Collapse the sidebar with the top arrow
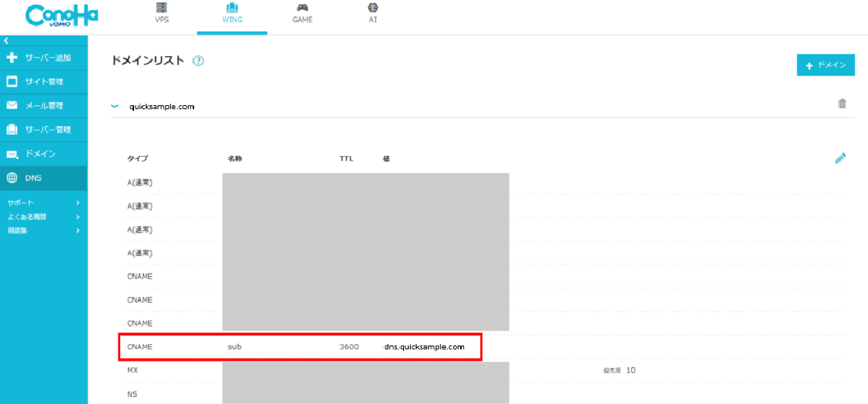The height and width of the screenshot is (404, 868). coord(6,41)
